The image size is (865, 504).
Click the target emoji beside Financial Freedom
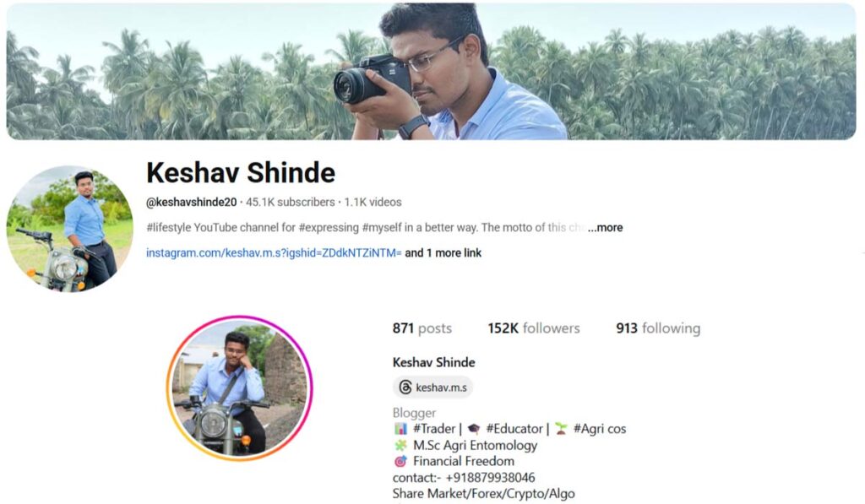coord(400,461)
